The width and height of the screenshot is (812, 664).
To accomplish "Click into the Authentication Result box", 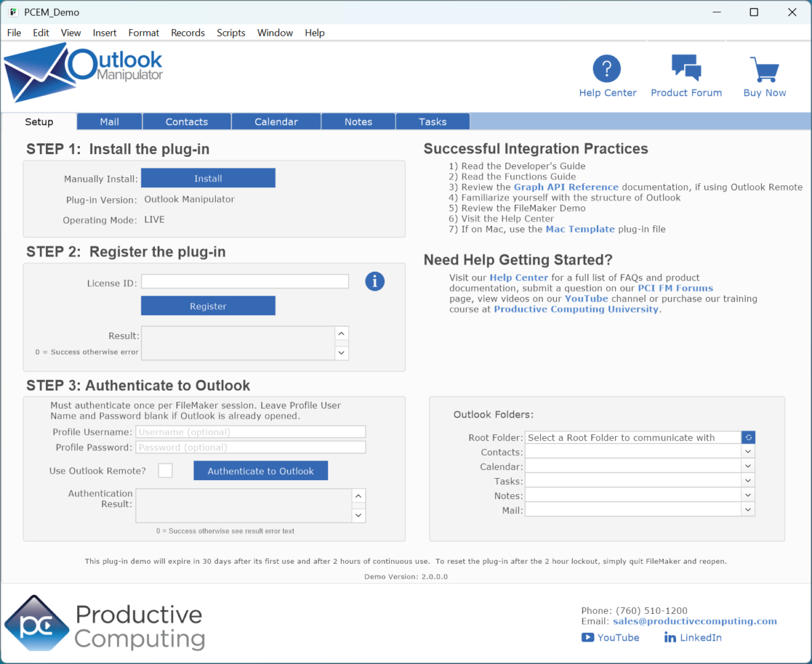I will [244, 505].
